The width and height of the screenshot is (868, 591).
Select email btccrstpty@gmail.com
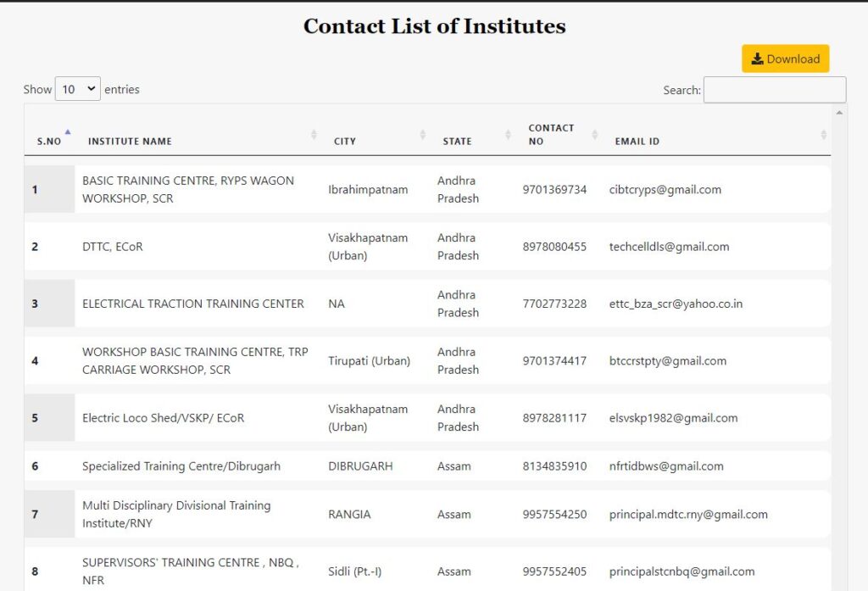point(668,360)
